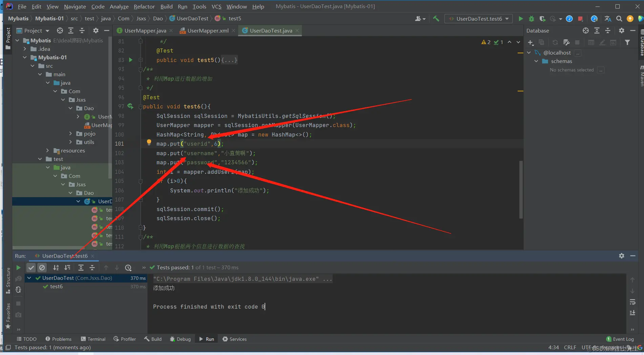Toggle the Maven tool window stripe button

641,76
